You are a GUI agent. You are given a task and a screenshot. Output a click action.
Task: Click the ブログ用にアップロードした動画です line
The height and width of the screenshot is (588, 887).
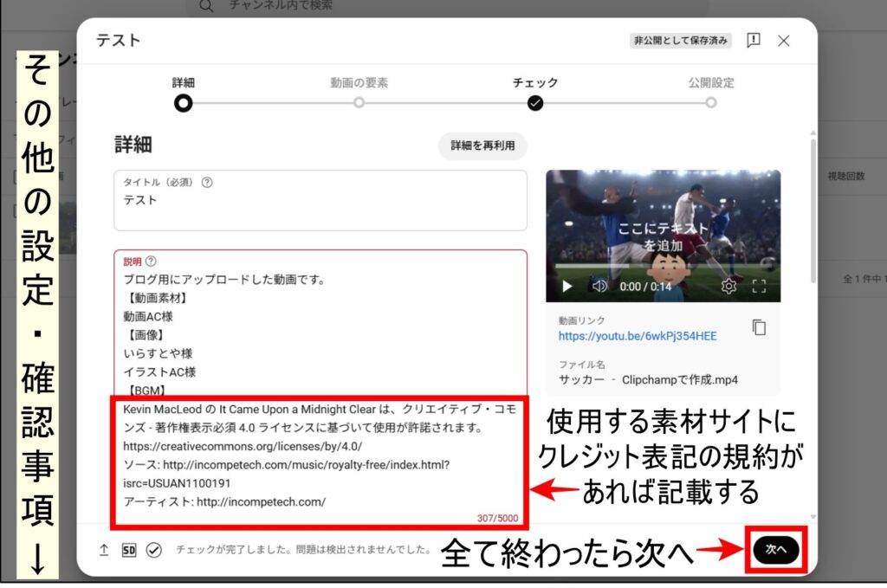pyautogui.click(x=224, y=280)
